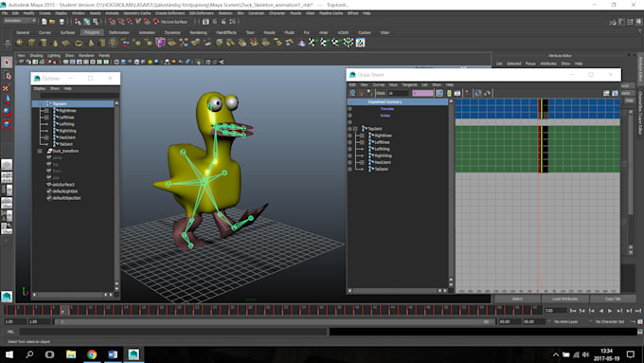Click the Stats field in Dope Sheet toolbar
The width and height of the screenshot is (644, 363).
pyautogui.click(x=399, y=93)
